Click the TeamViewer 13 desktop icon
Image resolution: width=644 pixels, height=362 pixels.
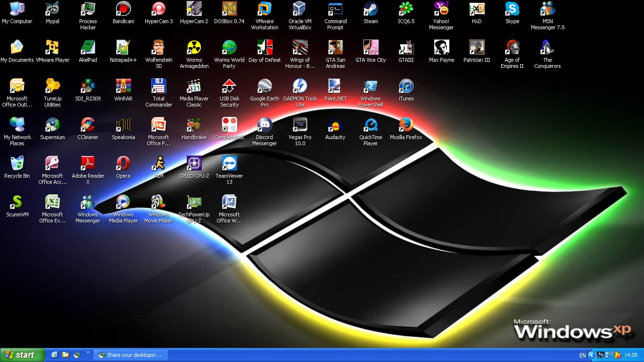[229, 164]
